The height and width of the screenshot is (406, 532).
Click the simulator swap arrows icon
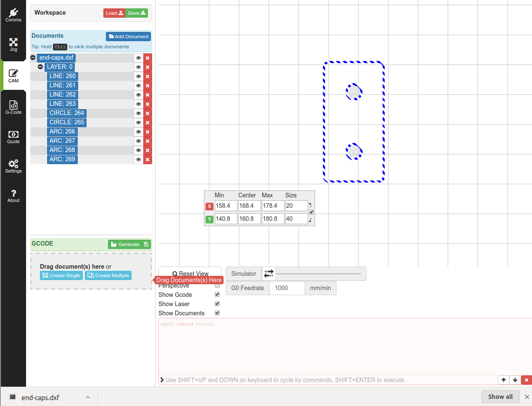coord(269,274)
